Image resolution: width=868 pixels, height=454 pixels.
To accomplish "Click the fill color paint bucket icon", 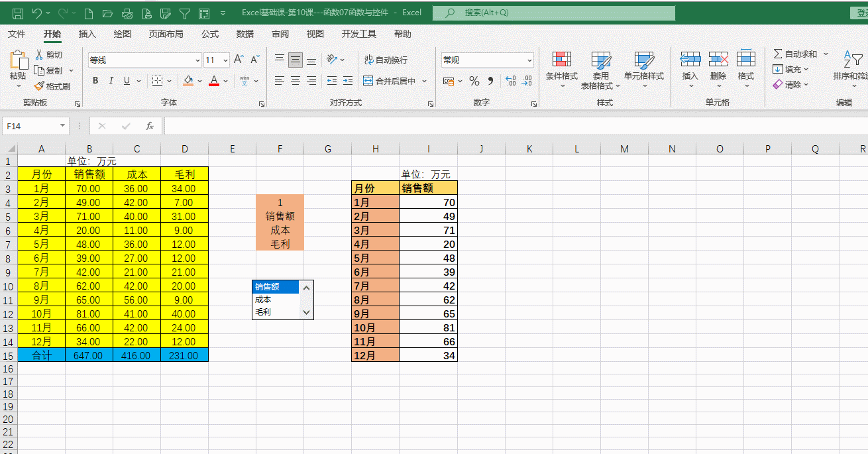I will (x=188, y=81).
